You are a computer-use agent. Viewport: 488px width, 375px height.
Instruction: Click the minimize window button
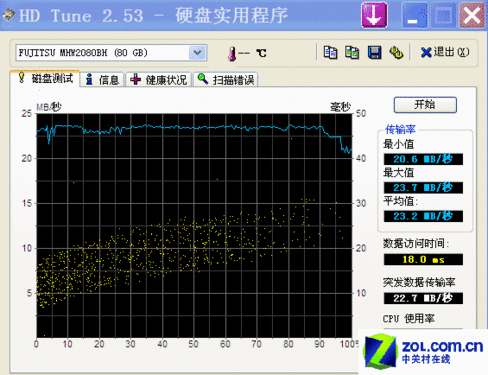414,15
